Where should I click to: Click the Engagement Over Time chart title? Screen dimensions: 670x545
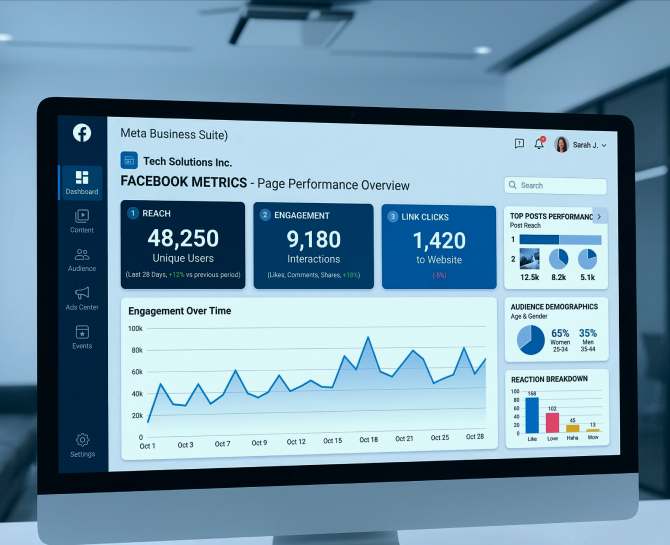tap(180, 311)
